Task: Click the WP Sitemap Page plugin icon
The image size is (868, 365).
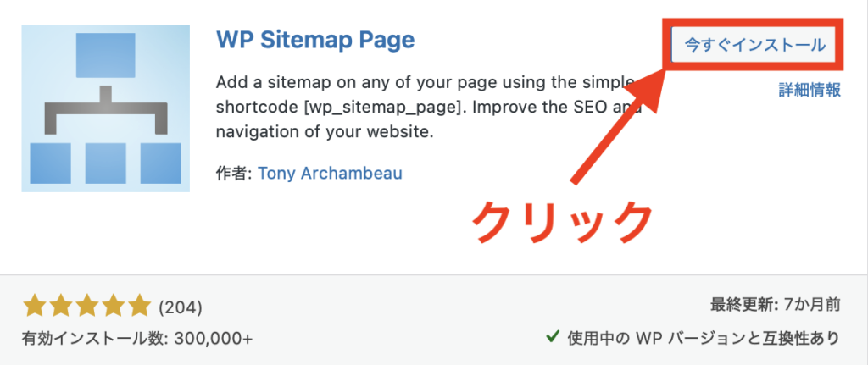Action: click(106, 108)
